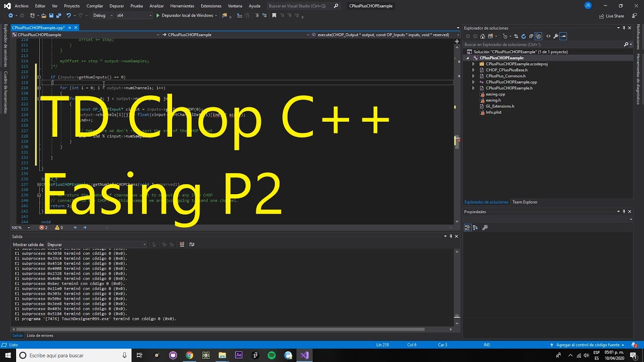Image resolution: width=644 pixels, height=362 pixels.
Task: Open Properties wrench in solution explorer
Action: click(556, 36)
